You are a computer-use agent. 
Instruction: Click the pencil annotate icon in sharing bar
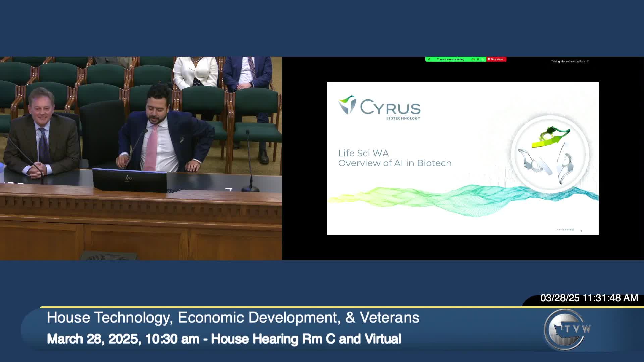482,60
